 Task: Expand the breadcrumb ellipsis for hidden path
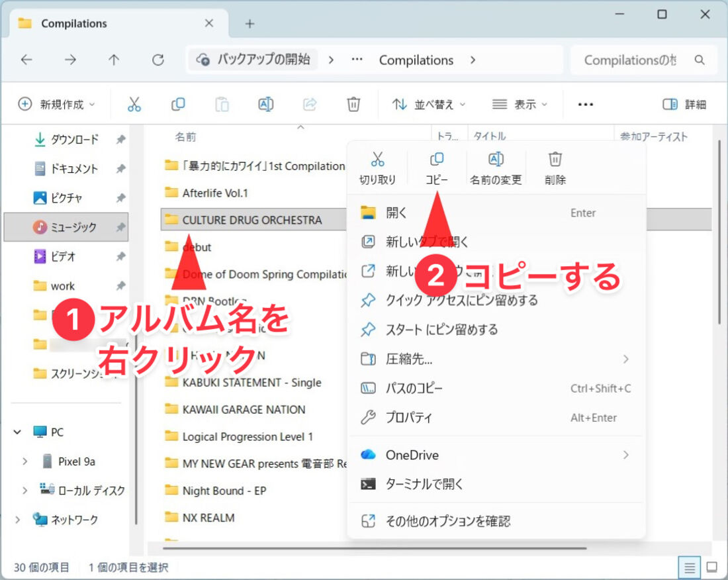pos(357,60)
